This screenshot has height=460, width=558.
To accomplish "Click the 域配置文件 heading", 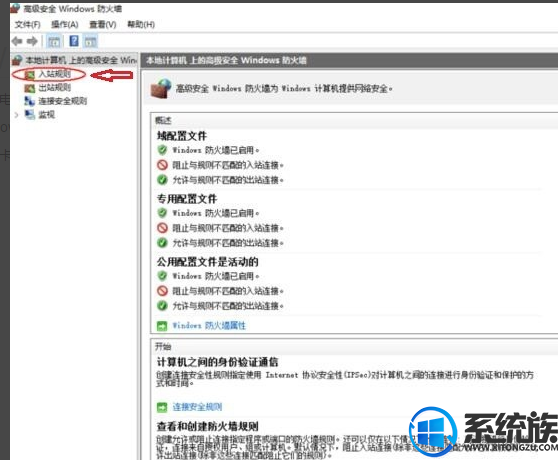I will click(181, 136).
